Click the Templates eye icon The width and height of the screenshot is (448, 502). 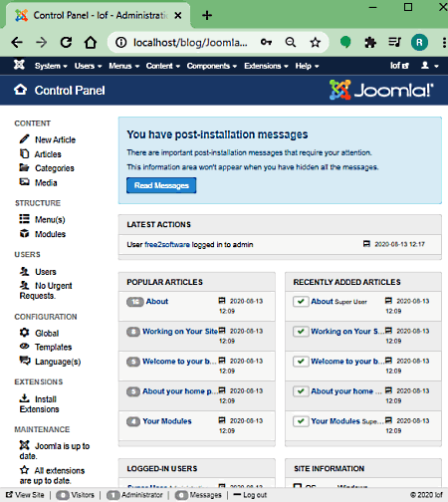pos(24,347)
